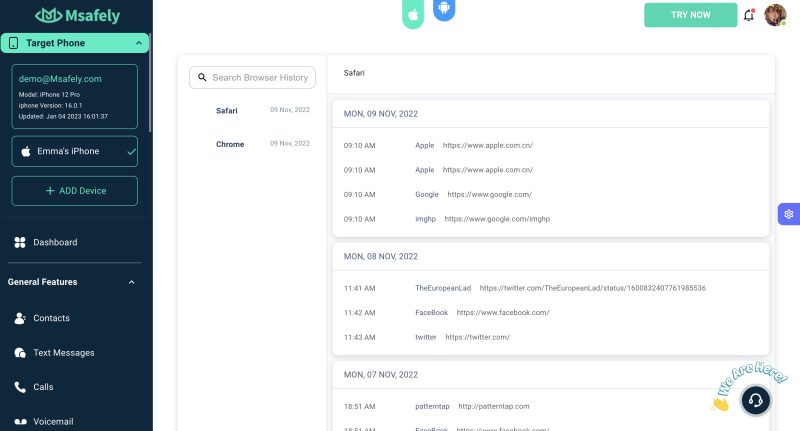The image size is (800, 431).
Task: Click the imghp page title
Action: [x=426, y=219]
